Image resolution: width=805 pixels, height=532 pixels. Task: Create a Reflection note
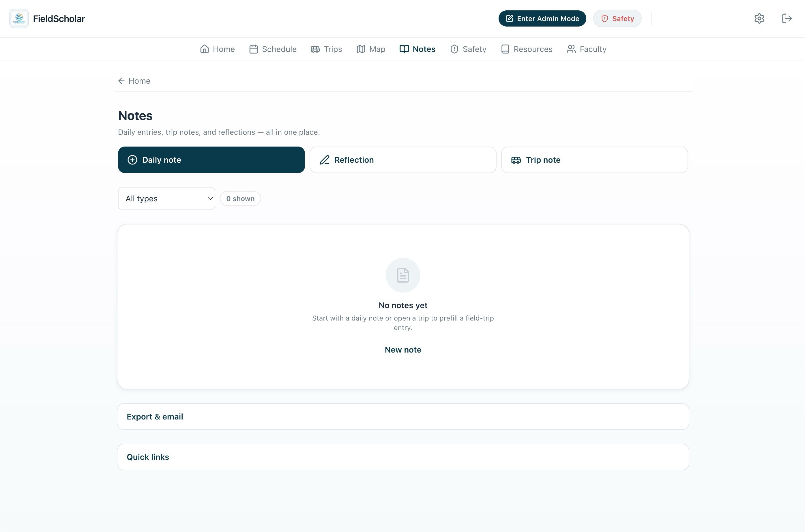click(x=403, y=160)
